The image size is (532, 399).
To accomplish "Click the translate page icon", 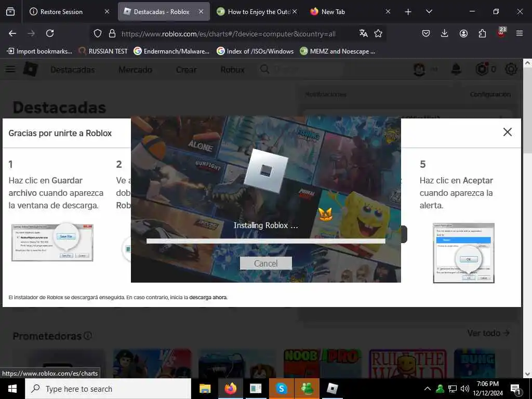I will [x=363, y=33].
